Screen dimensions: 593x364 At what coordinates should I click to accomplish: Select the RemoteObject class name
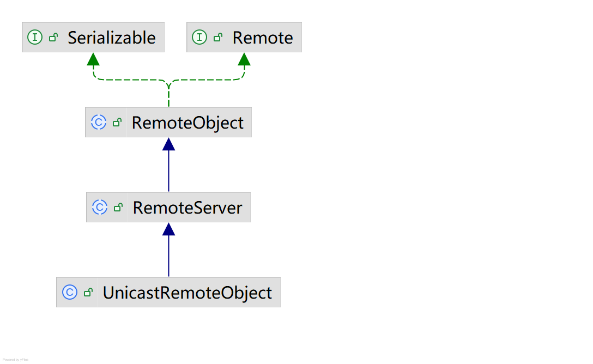click(x=187, y=123)
